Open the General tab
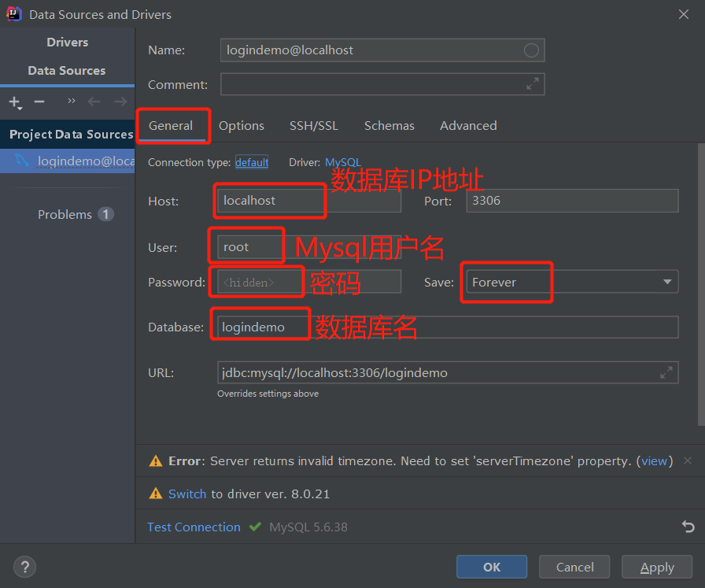 [171, 125]
